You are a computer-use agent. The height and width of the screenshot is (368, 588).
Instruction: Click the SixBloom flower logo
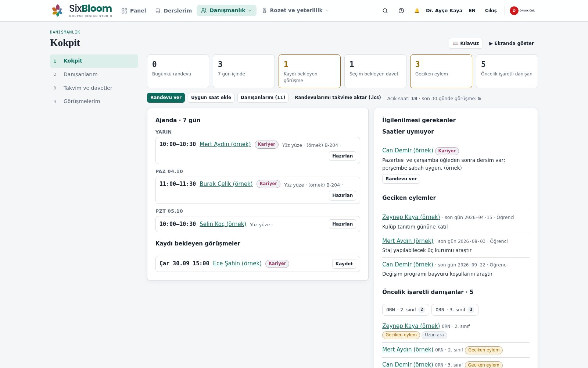point(57,11)
